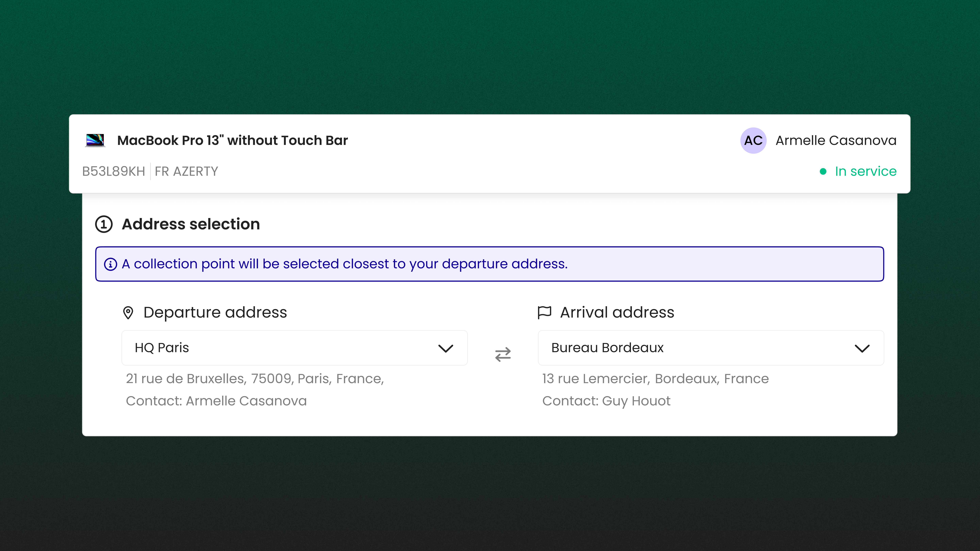Image resolution: width=980 pixels, height=551 pixels.
Task: Expand departure dropdown via chevron arrow
Action: [445, 348]
